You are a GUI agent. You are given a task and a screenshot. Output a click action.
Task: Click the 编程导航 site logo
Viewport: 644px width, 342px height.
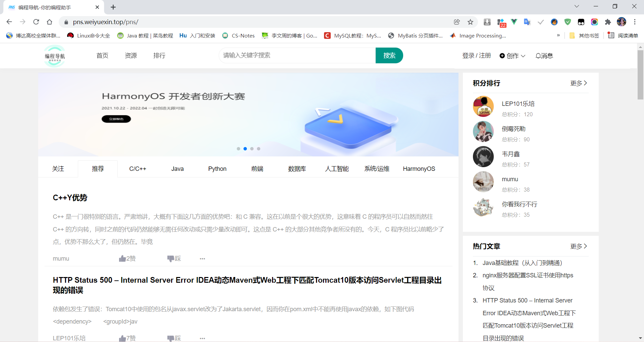click(x=55, y=56)
